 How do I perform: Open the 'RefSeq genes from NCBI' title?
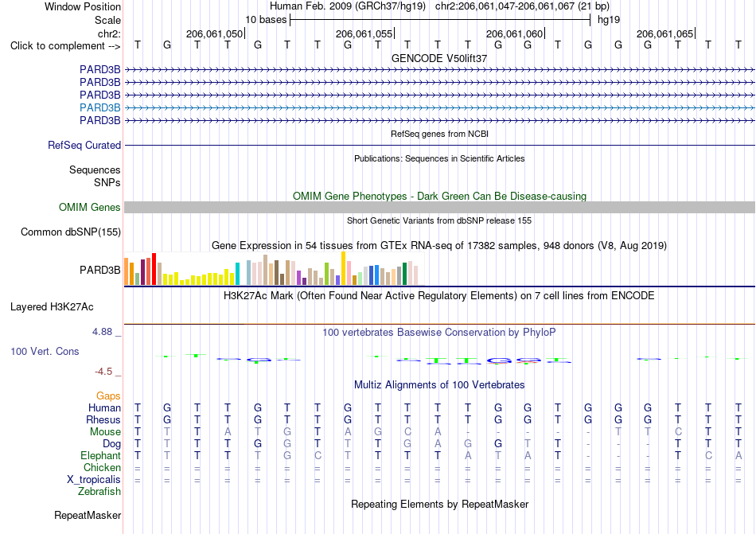pos(439,134)
